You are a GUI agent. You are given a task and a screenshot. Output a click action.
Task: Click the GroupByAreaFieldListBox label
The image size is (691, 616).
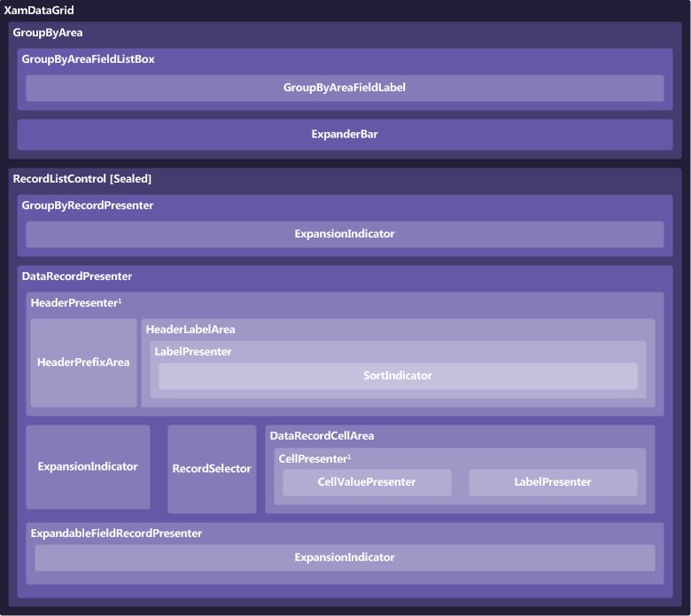[x=88, y=59]
